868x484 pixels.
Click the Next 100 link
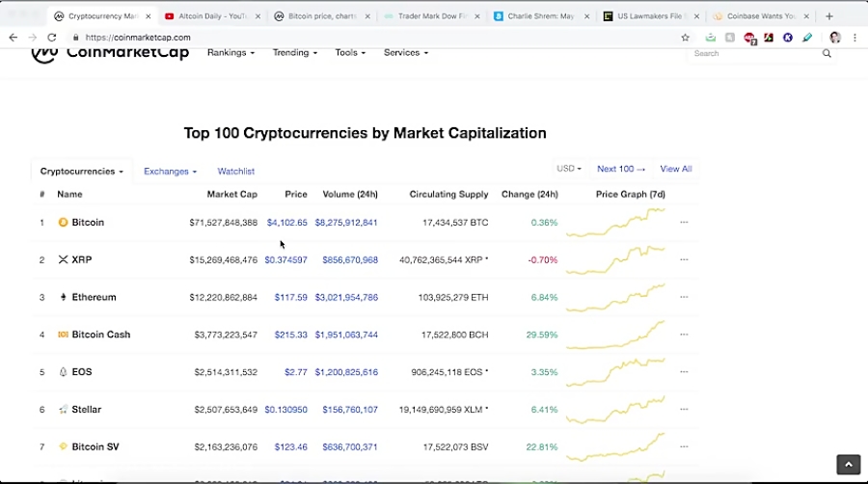pyautogui.click(x=620, y=169)
